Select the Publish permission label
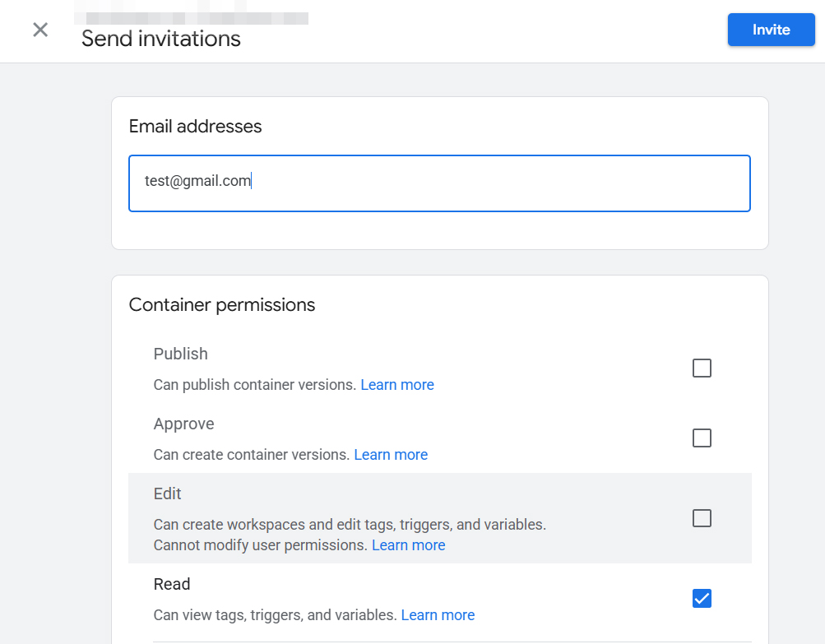 pyautogui.click(x=180, y=354)
